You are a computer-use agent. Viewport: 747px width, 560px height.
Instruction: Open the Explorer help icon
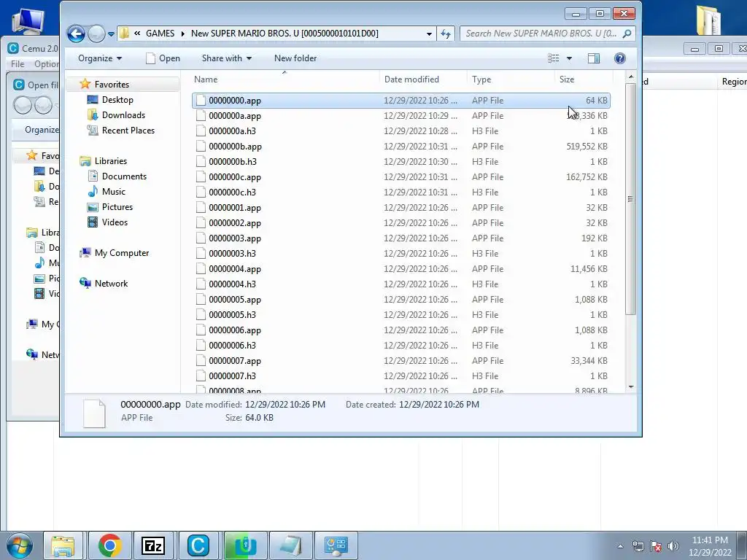[620, 58]
